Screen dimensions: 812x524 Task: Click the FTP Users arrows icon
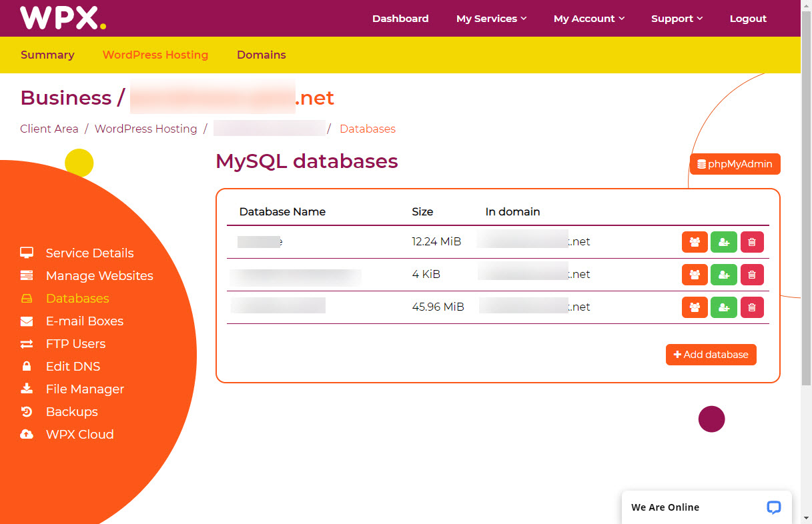click(27, 343)
